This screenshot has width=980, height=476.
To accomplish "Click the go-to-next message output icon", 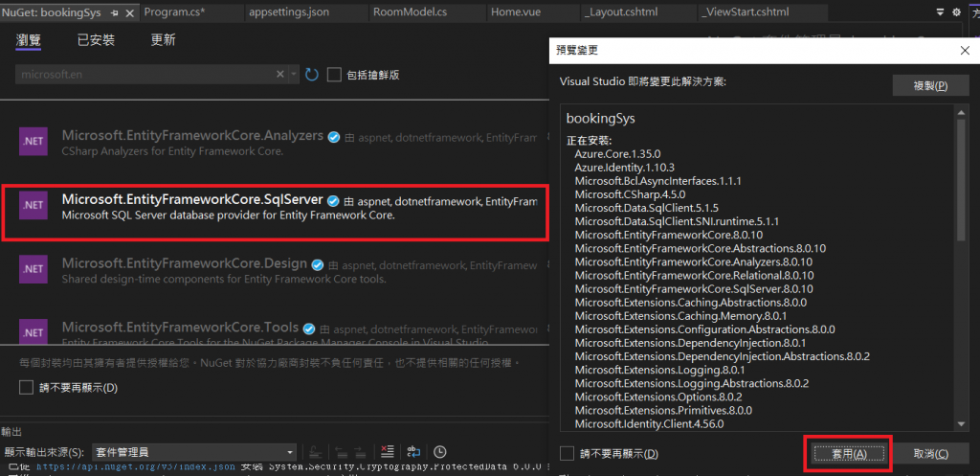I will tap(360, 452).
